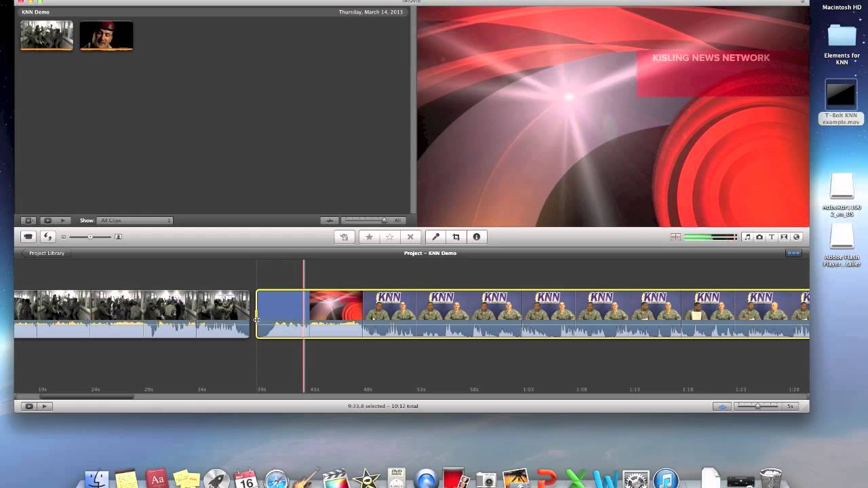This screenshot has height=488, width=868.
Task: Unmark selection using the outlined star
Action: pyautogui.click(x=389, y=237)
